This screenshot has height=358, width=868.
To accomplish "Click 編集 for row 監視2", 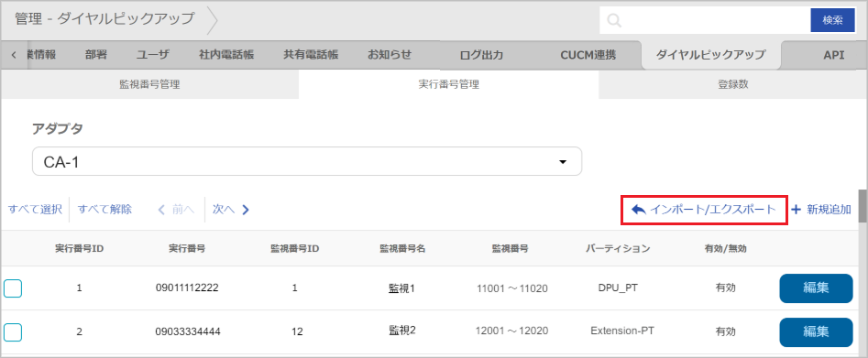I will coord(816,332).
